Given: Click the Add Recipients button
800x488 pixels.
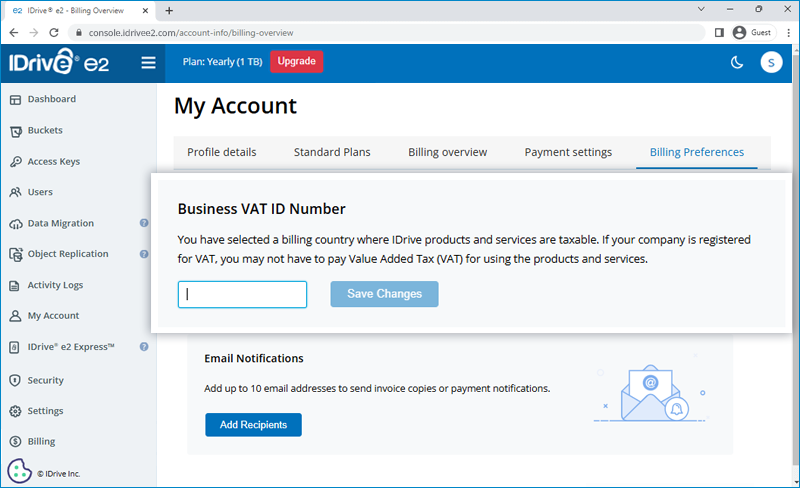Looking at the screenshot, I should click(x=253, y=425).
